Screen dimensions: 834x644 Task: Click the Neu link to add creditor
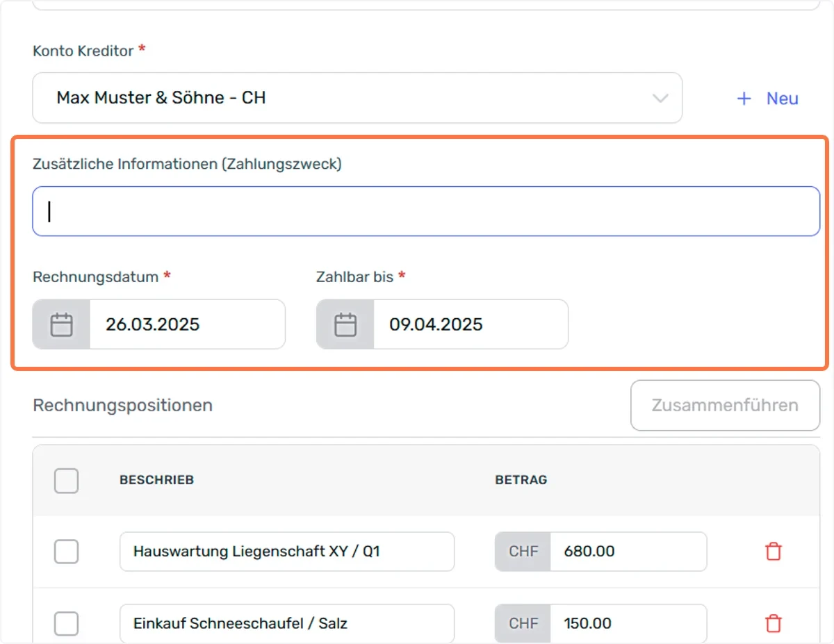click(x=782, y=99)
